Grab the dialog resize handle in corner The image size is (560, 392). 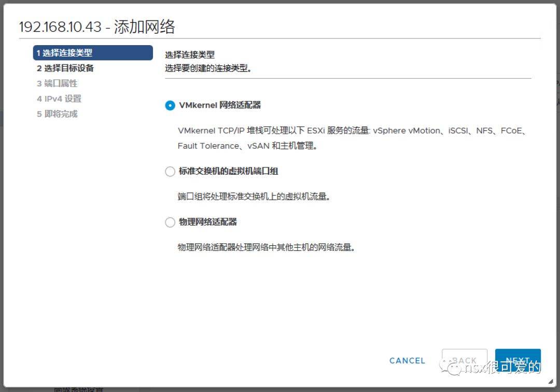pyautogui.click(x=550, y=381)
